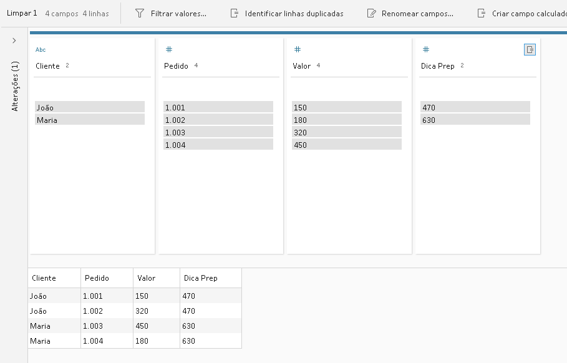The width and height of the screenshot is (567, 363).
Task: Click the filter funnel icon
Action: [x=140, y=14]
